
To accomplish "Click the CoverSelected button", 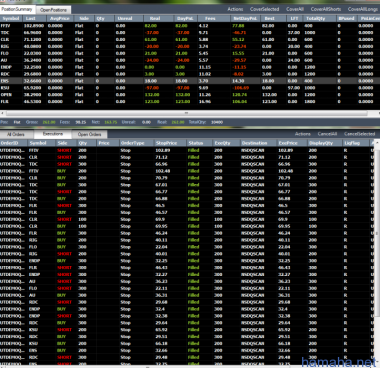I will coord(264,9).
